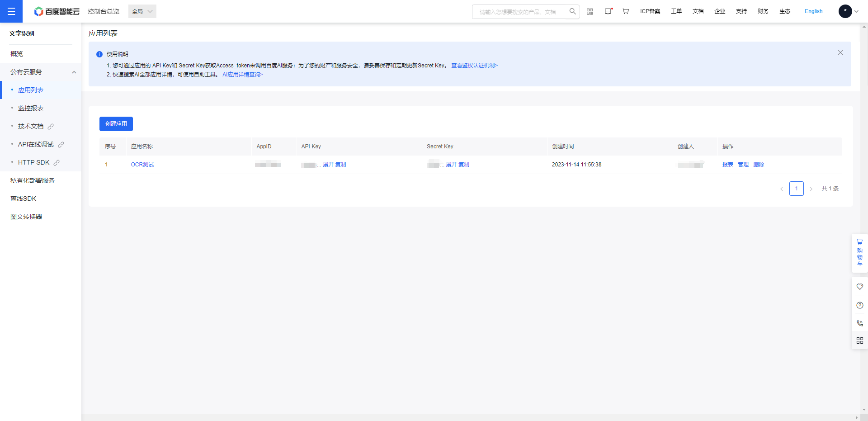Open 技术文档 in the sidebar

click(x=31, y=126)
